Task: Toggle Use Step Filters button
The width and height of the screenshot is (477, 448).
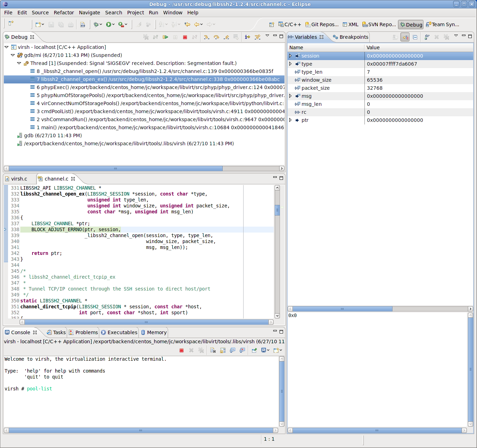Action: point(258,37)
